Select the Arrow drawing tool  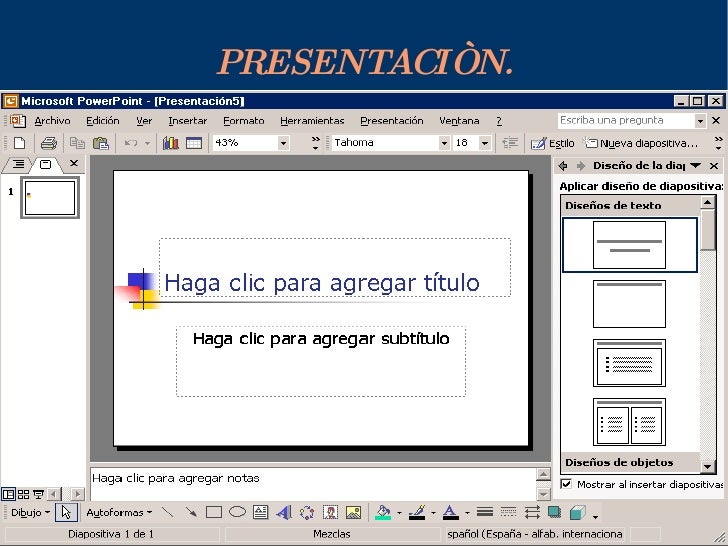point(191,512)
